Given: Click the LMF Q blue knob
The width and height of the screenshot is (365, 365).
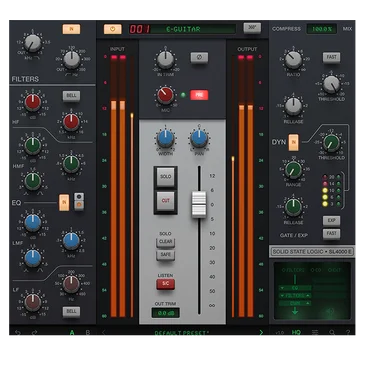Looking at the screenshot, I should (x=33, y=258).
